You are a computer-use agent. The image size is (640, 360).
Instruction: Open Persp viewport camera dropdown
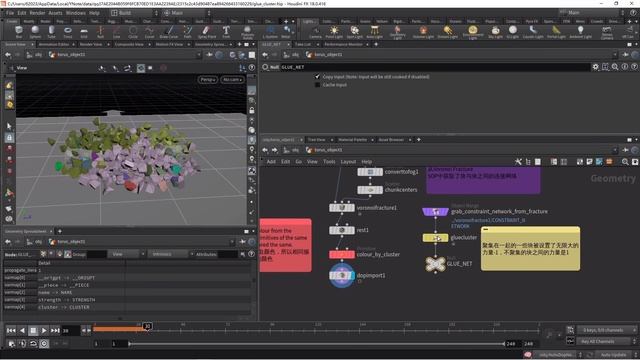[x=208, y=79]
